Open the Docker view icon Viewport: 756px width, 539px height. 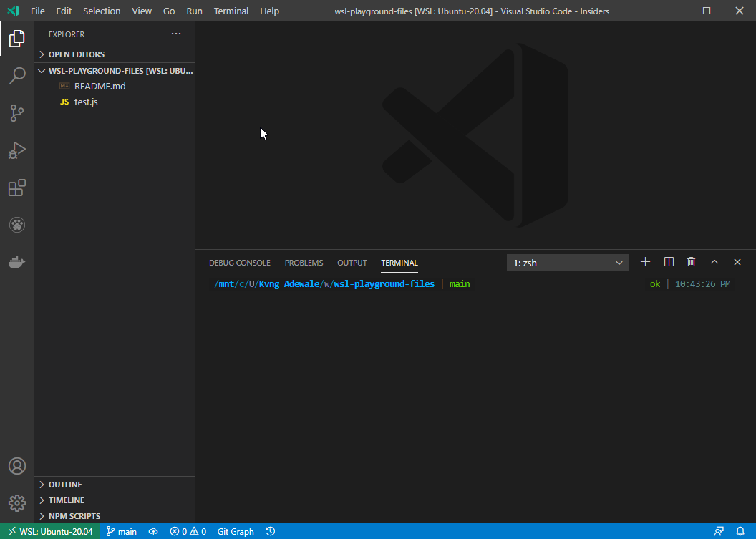[17, 262]
